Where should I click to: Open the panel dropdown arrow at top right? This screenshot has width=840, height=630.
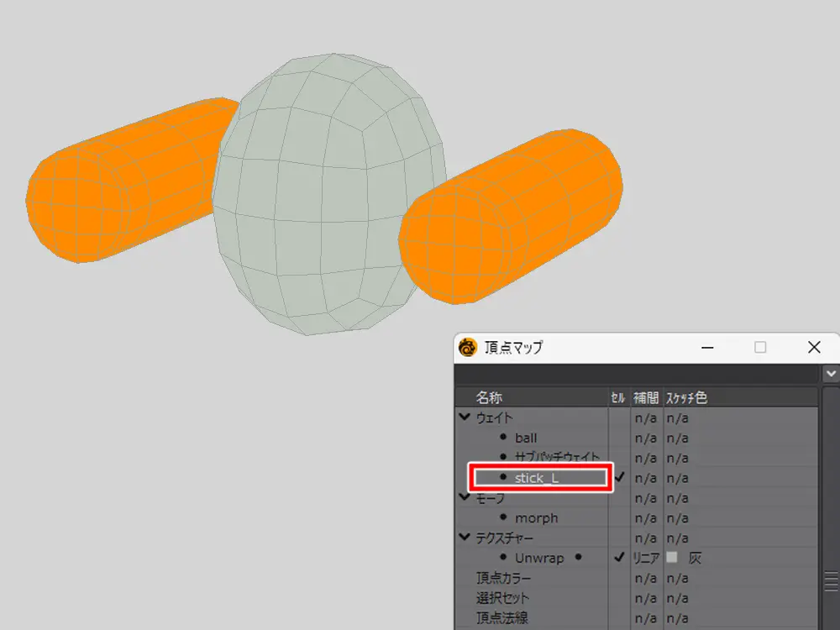tap(831, 373)
